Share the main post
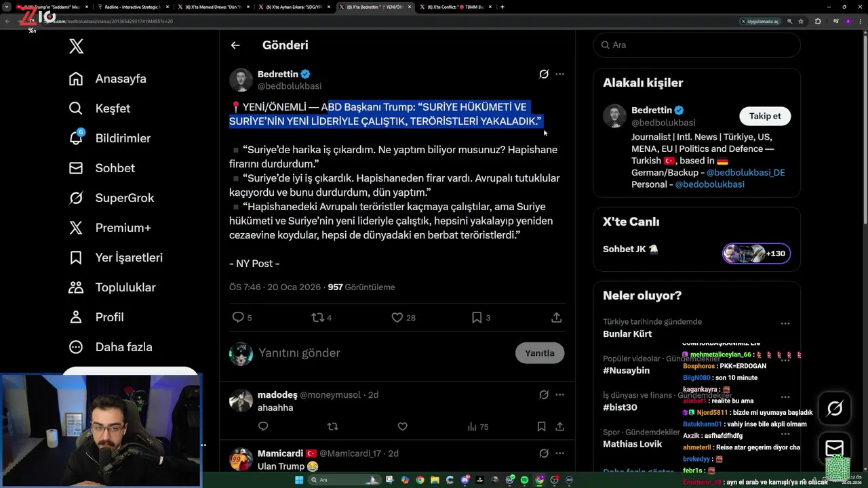This screenshot has height=488, width=868. (x=556, y=317)
